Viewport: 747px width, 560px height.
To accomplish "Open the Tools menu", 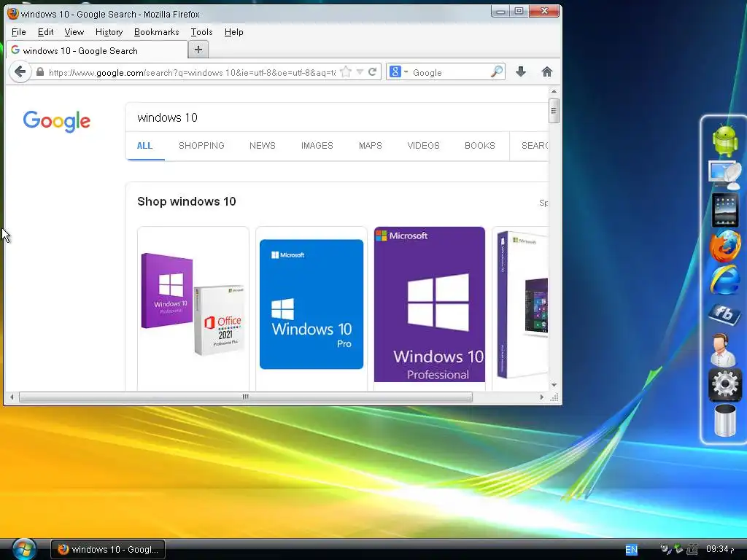I will coord(201,32).
